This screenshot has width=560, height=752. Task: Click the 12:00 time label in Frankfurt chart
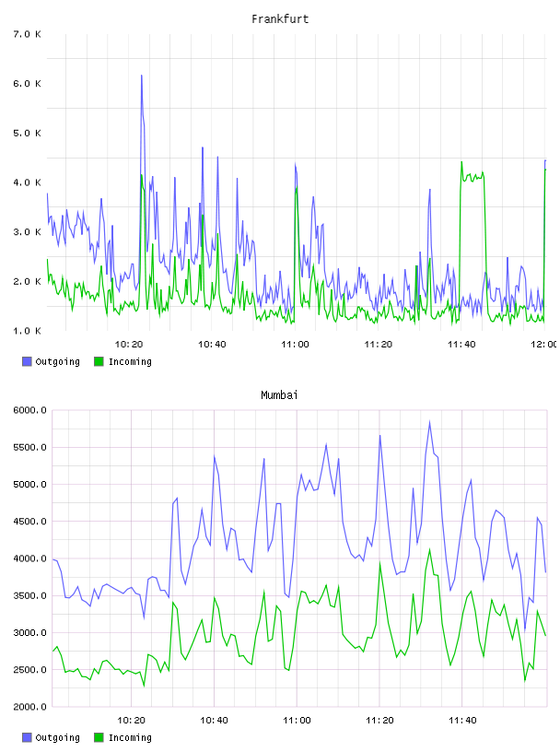(544, 344)
